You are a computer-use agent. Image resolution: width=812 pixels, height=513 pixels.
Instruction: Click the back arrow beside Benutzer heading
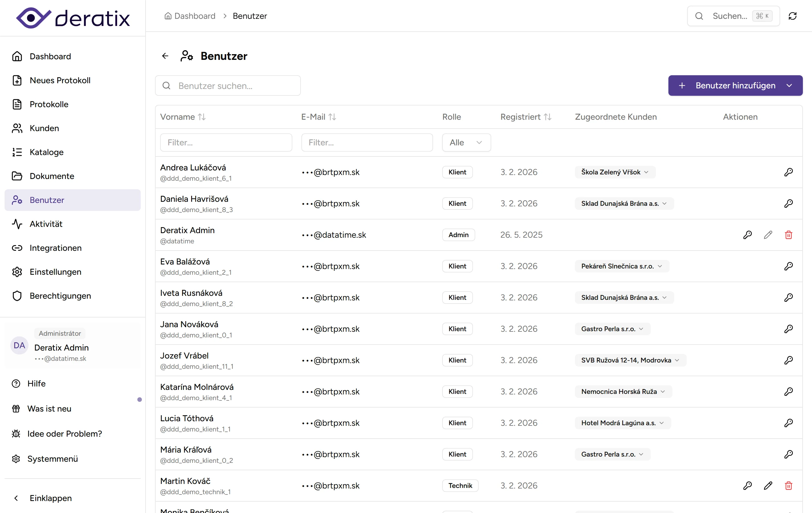pyautogui.click(x=165, y=56)
